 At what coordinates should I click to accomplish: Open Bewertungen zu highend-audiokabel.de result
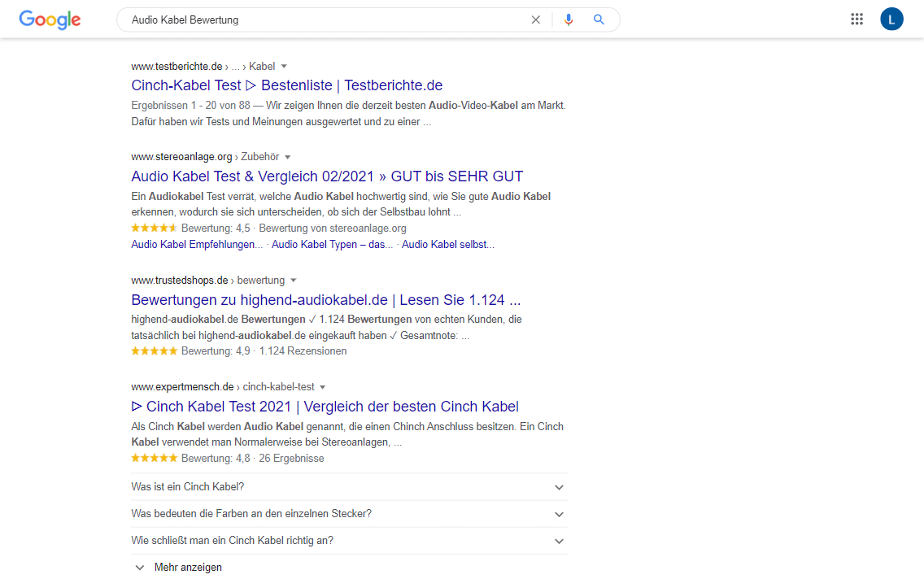point(325,300)
